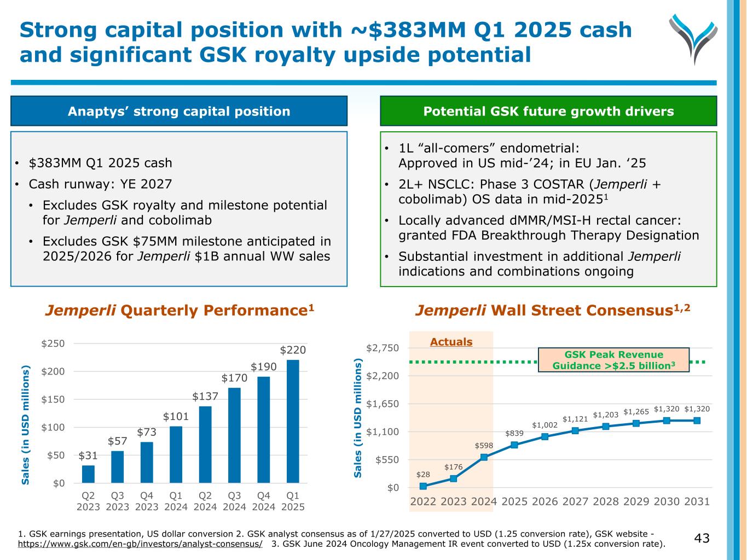The image size is (747, 560).
Task: Click the Q2 2023 bar labeled $31
Action: 88,474
